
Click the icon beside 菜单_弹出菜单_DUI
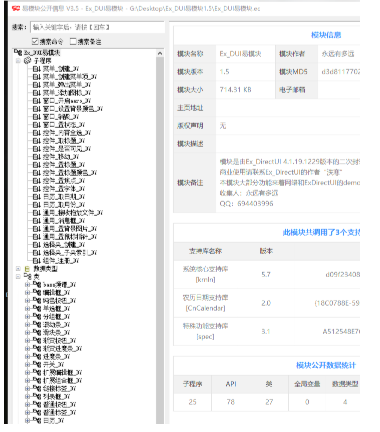(x=37, y=85)
